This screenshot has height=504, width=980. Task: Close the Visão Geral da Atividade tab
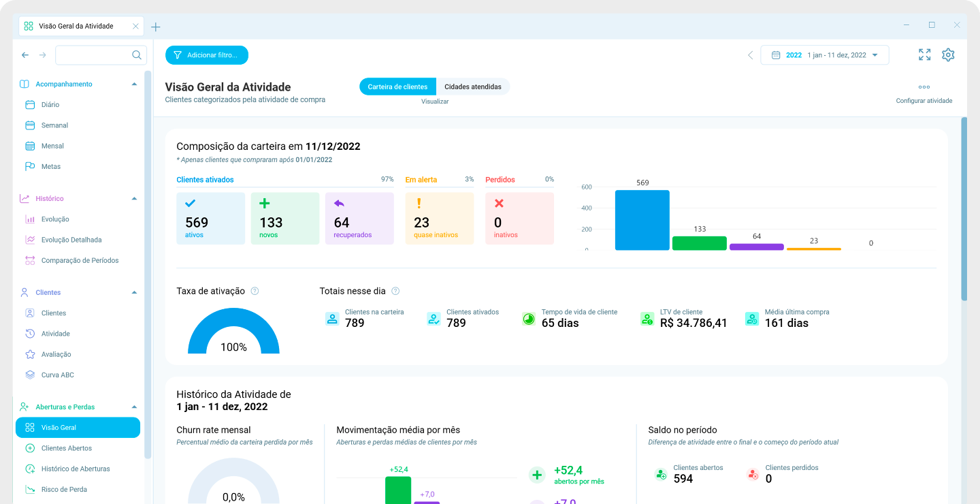click(x=135, y=27)
